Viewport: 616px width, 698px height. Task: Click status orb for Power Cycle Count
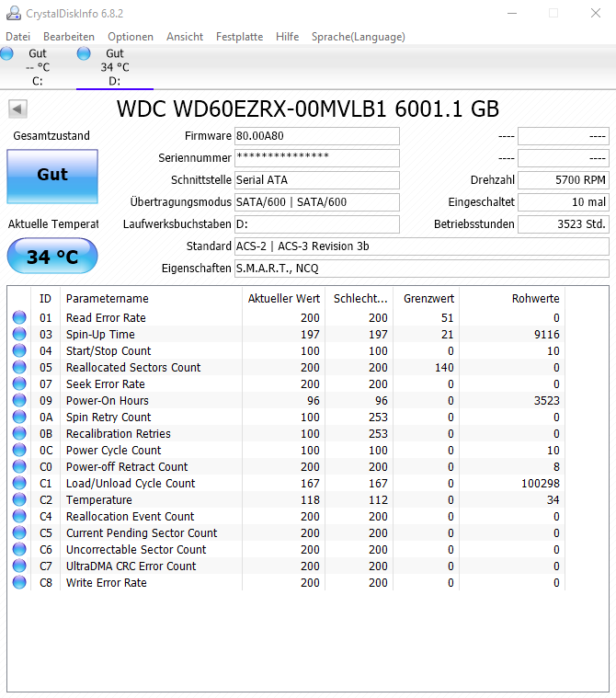click(x=19, y=450)
